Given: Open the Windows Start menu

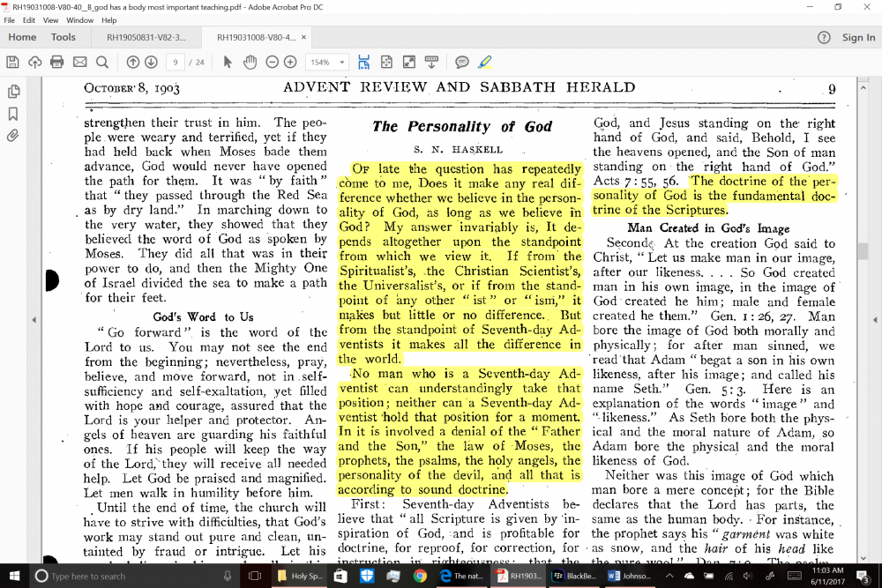Looking at the screenshot, I should click(14, 576).
